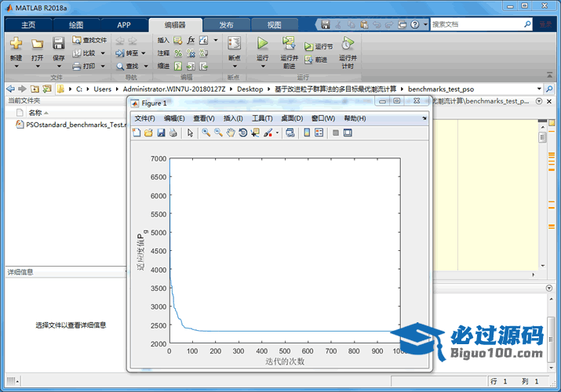Toggle Edit Plot arrow pointer tool
561x392 pixels.
point(190,133)
